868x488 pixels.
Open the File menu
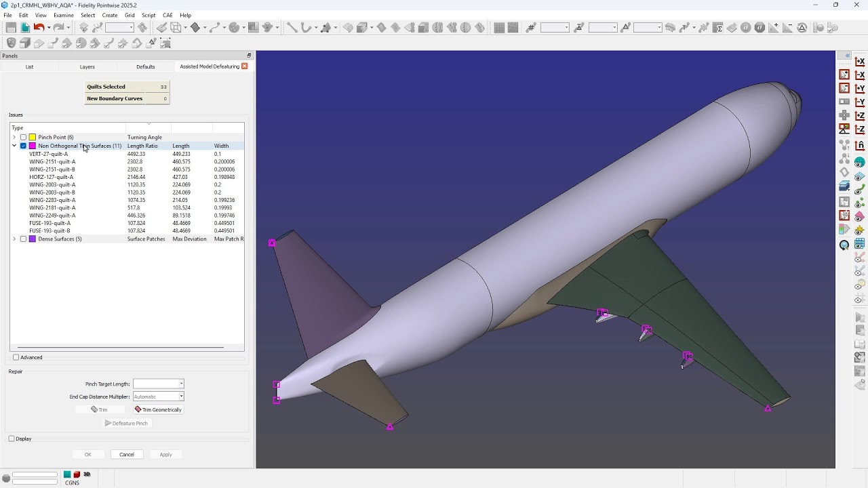(x=7, y=15)
